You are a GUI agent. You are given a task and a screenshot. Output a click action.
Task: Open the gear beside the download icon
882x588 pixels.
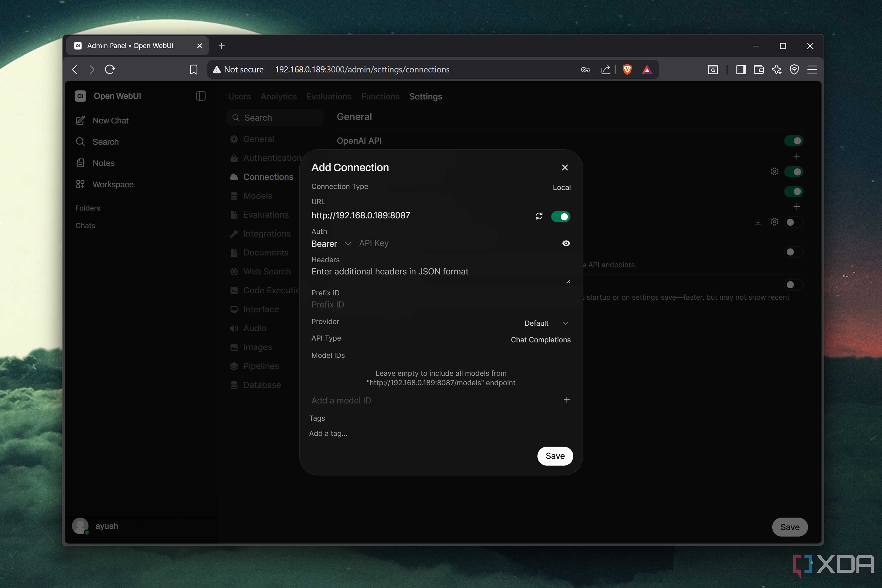[x=774, y=222]
